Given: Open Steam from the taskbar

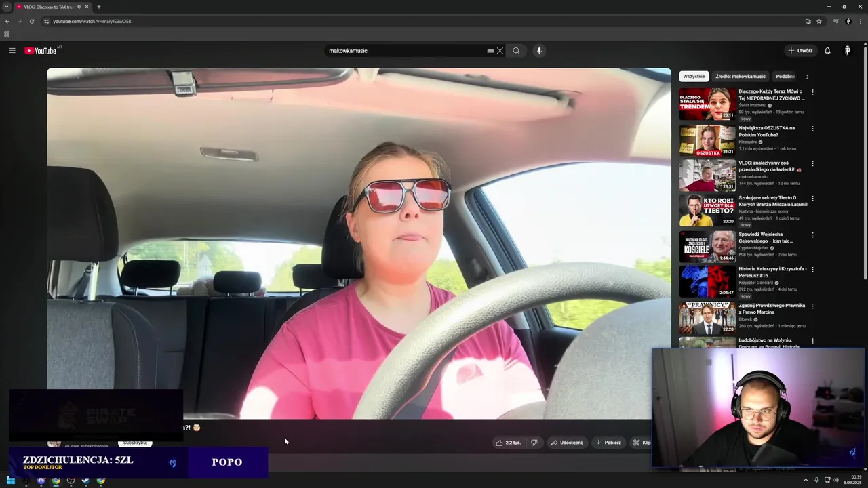Looking at the screenshot, I should pos(85,481).
